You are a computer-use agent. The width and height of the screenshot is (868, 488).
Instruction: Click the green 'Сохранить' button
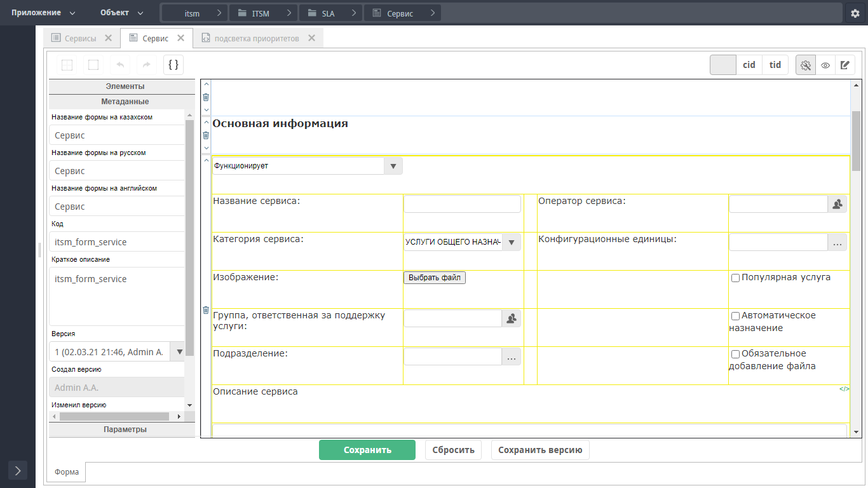point(367,450)
